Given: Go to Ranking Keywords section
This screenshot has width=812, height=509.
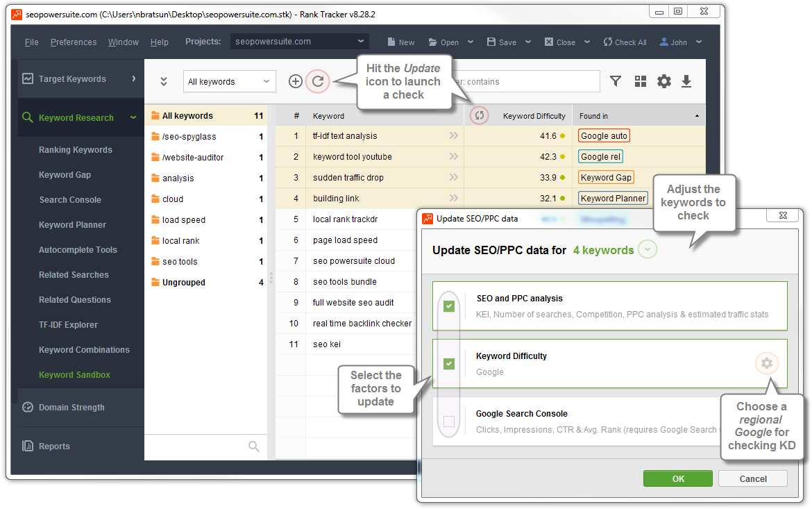Looking at the screenshot, I should (x=76, y=150).
